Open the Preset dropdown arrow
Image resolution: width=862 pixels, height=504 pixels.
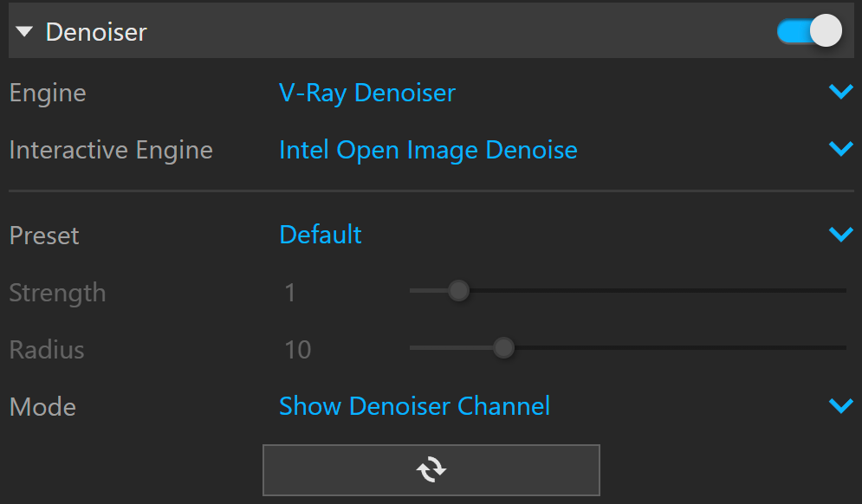point(840,234)
